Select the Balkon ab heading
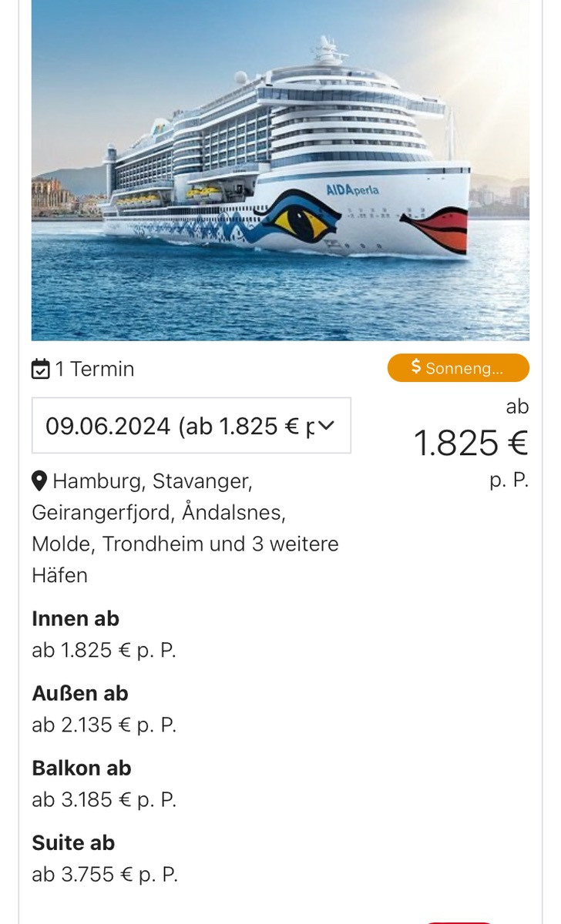The width and height of the screenshot is (561, 924). point(82,768)
